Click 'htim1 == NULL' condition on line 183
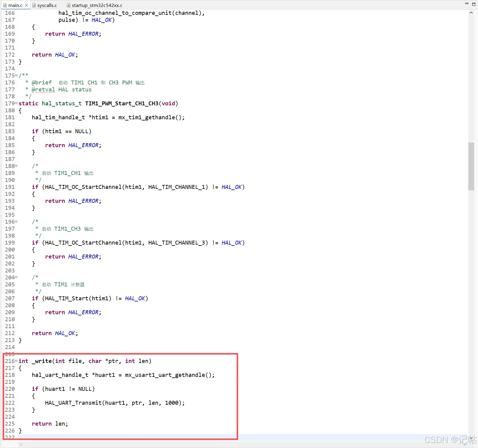 [x=67, y=131]
